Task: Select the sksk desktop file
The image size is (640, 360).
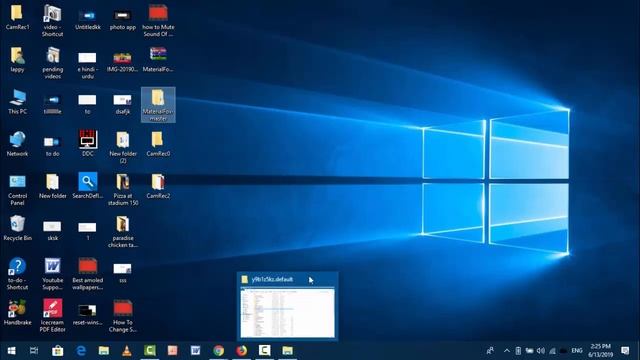Action: click(52, 231)
